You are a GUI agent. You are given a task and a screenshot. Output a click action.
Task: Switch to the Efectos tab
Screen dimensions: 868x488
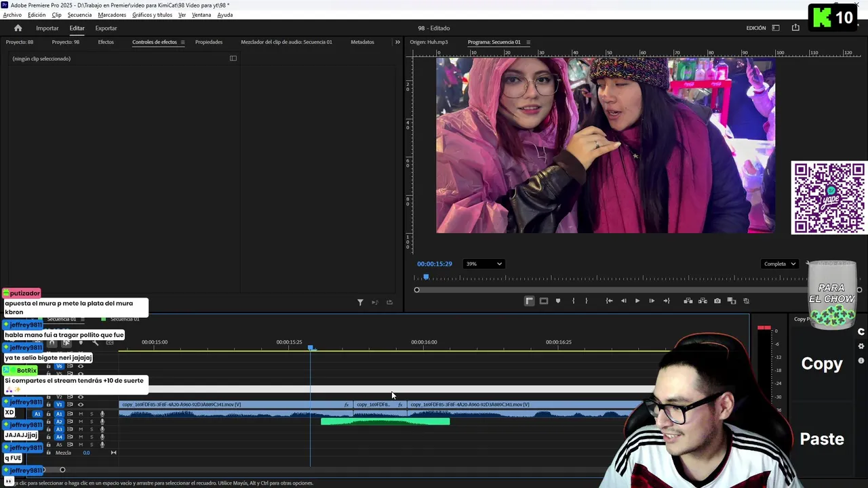click(106, 42)
